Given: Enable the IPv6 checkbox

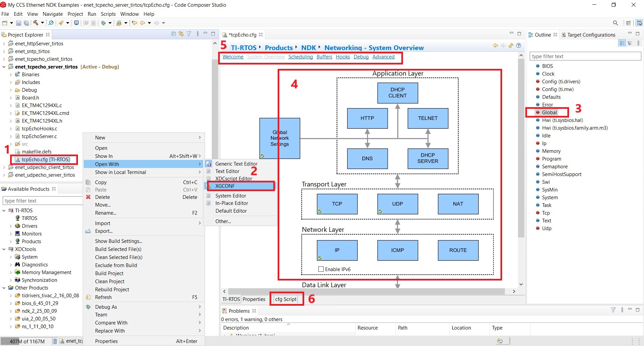Looking at the screenshot, I should [x=321, y=269].
